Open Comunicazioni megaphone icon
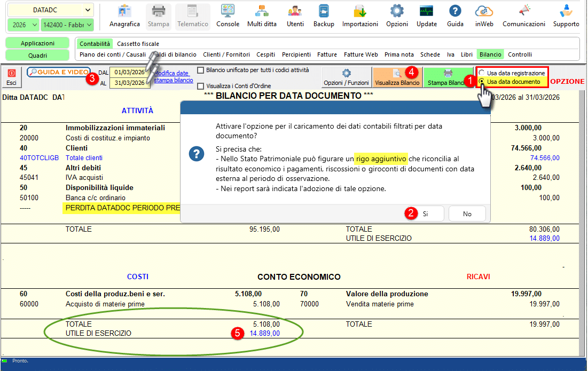The width and height of the screenshot is (588, 371). click(x=524, y=16)
